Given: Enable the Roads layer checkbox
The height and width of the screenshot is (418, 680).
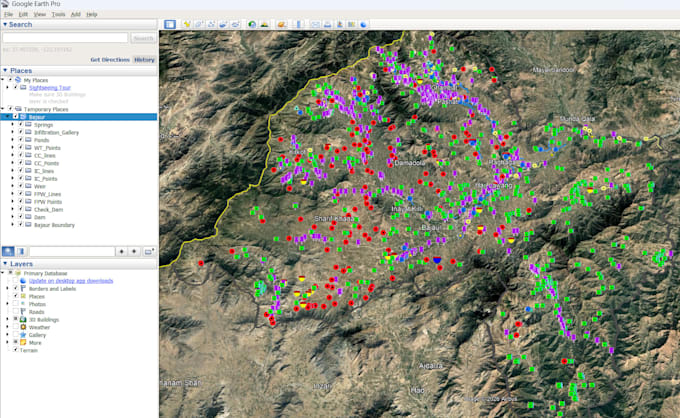Looking at the screenshot, I should pos(16,311).
